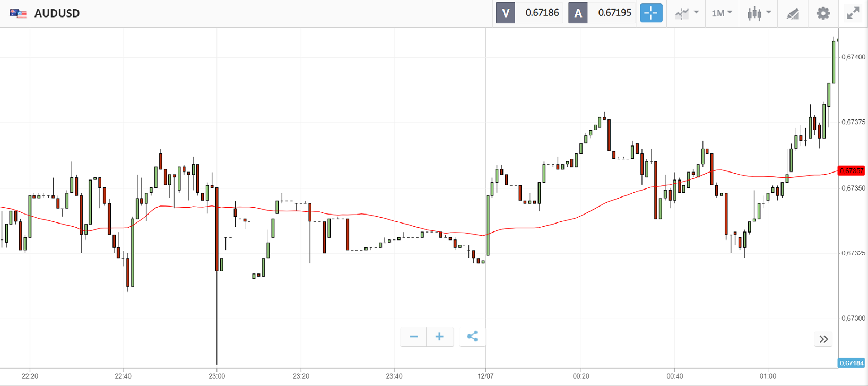
Task: Zoom out with the minus button
Action: click(414, 337)
